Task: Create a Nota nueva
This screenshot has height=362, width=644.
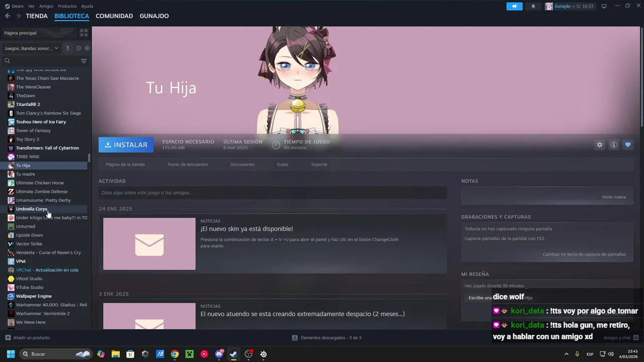Action: (614, 197)
